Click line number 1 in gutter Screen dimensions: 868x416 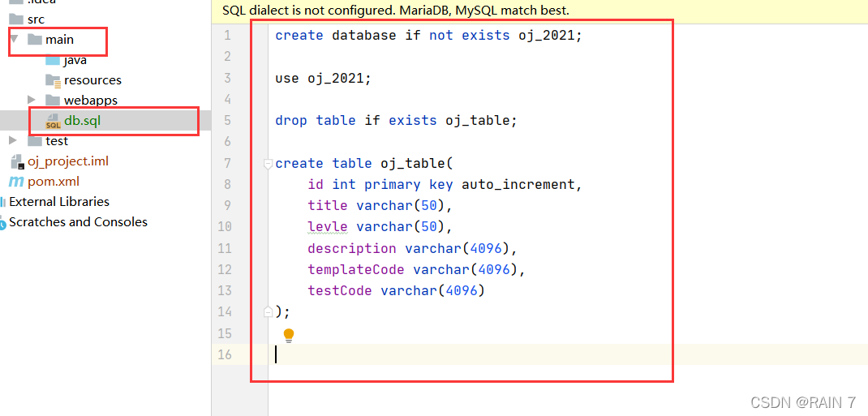(227, 36)
